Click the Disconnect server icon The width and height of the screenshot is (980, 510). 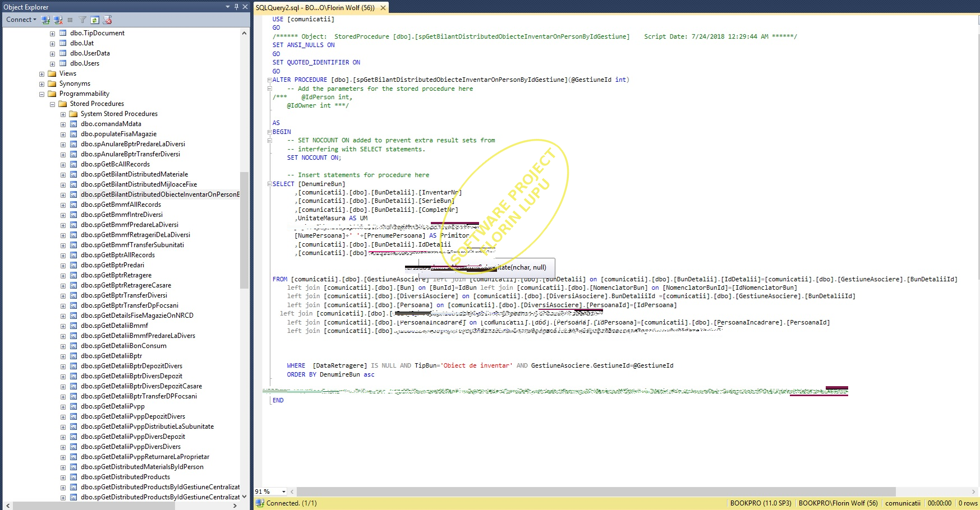coord(58,20)
